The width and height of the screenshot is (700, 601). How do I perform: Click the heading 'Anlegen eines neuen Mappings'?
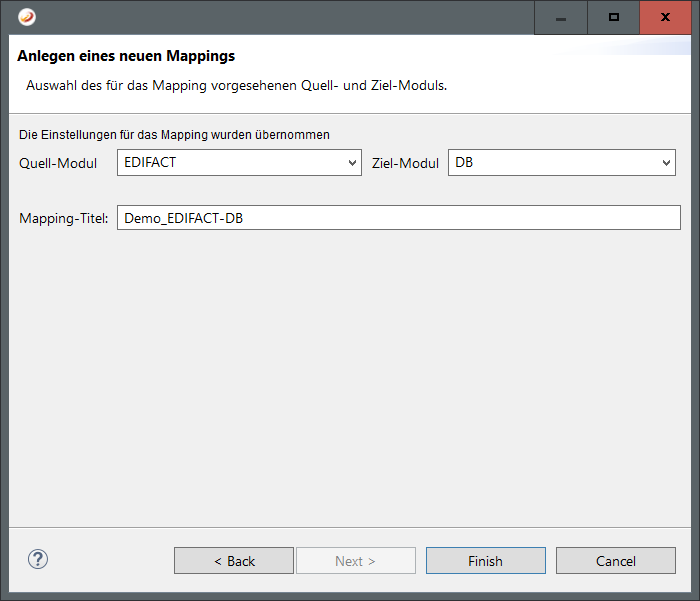126,57
